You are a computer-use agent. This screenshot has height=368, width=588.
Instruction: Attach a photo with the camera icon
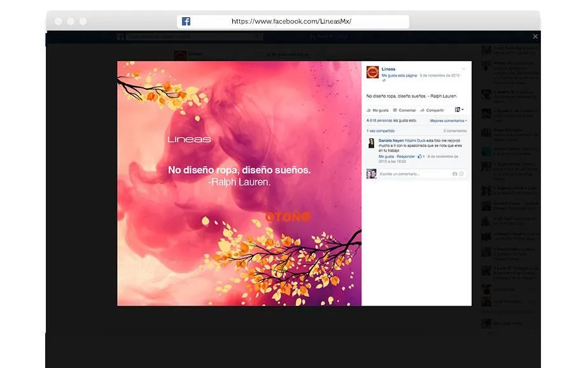(x=454, y=174)
